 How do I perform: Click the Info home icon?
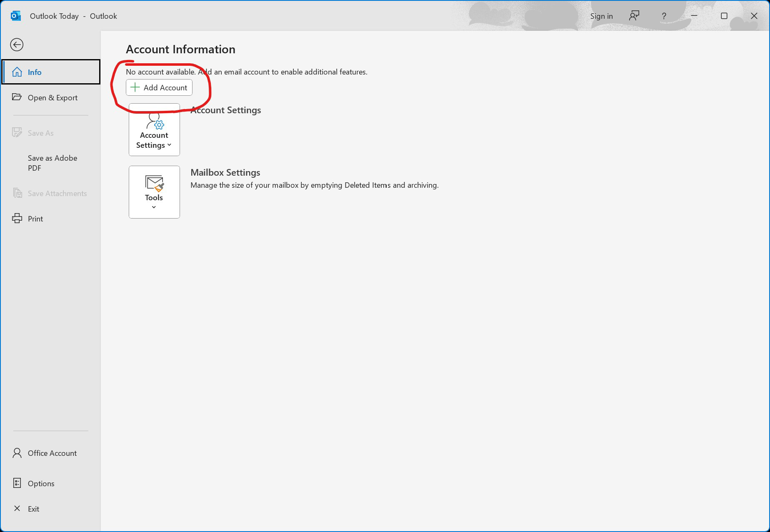click(x=17, y=72)
